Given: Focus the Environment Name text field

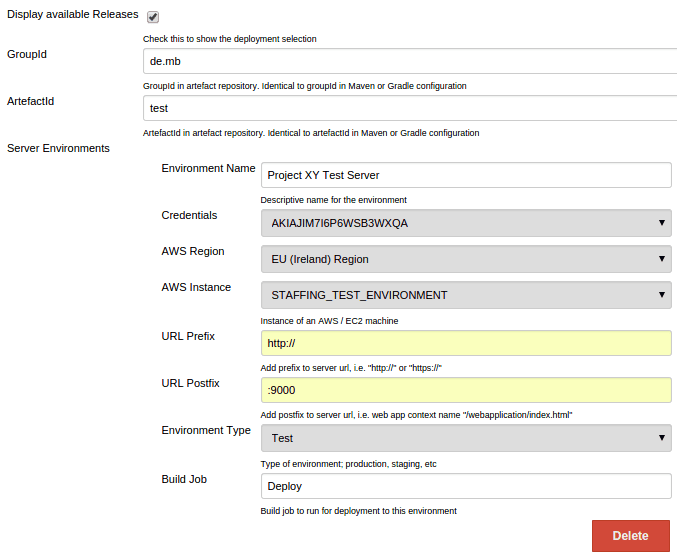Looking at the screenshot, I should click(x=465, y=175).
